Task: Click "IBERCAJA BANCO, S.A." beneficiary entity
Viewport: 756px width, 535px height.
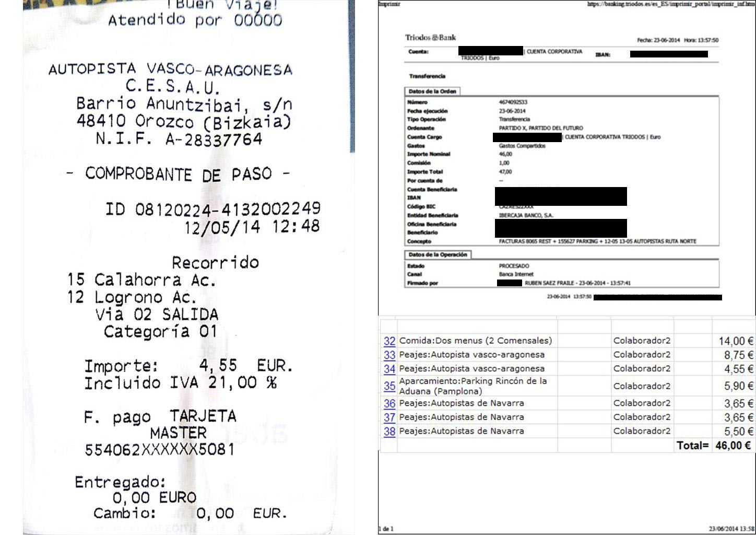Action: [x=526, y=215]
